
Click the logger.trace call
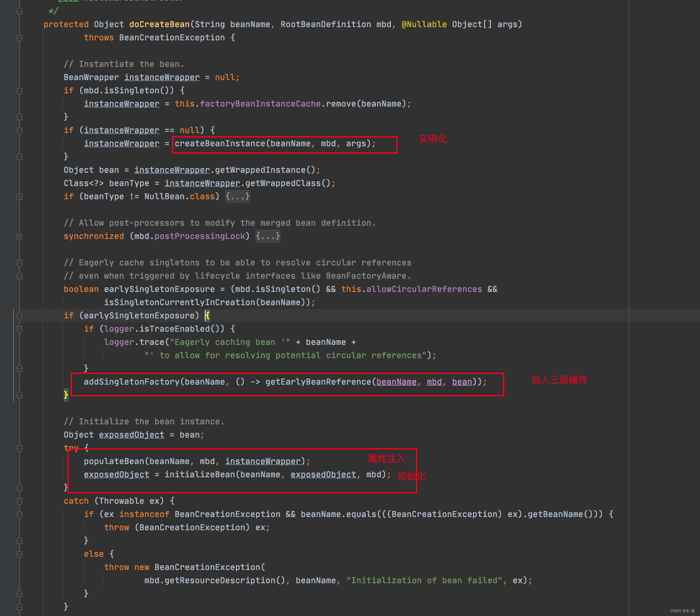click(x=134, y=342)
